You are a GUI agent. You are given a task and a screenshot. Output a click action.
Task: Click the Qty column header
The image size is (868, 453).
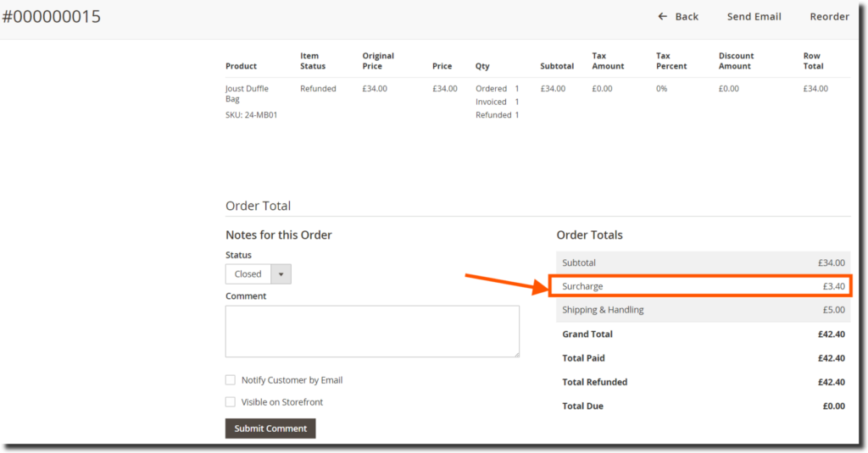482,66
